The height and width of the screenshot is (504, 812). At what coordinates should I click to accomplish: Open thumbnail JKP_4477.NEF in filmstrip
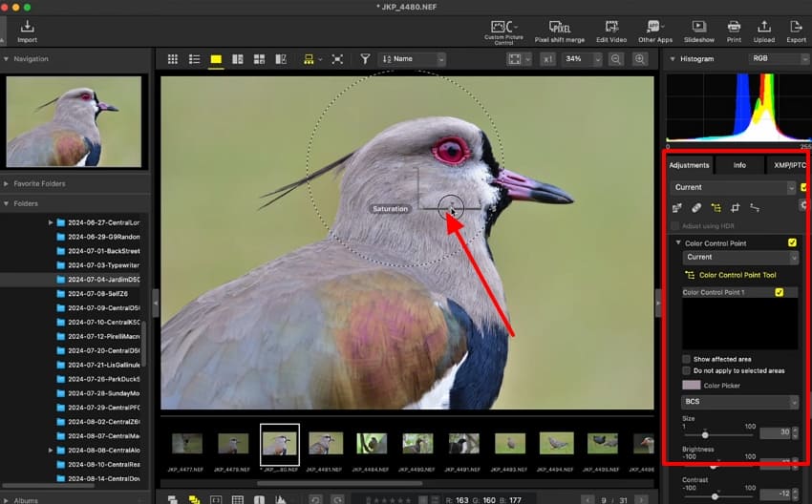coord(187,444)
